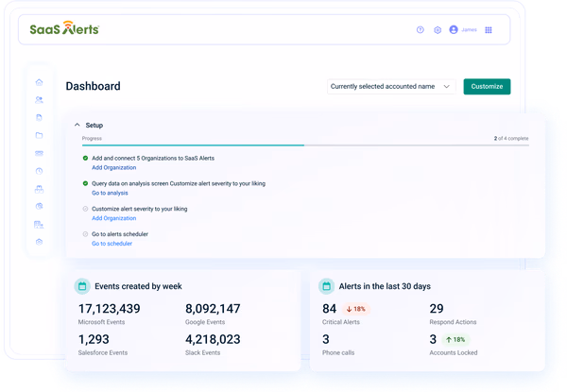Open the document report icon in sidebar
The width and height of the screenshot is (567, 392).
[39, 117]
